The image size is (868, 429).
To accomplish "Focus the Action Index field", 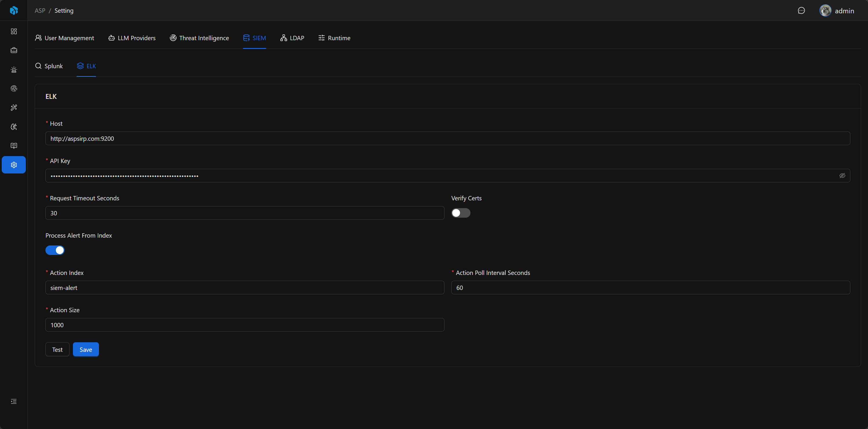I will tap(244, 288).
